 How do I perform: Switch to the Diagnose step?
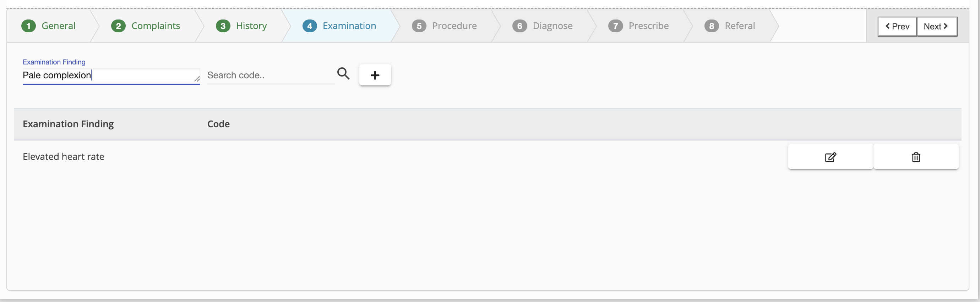click(552, 26)
